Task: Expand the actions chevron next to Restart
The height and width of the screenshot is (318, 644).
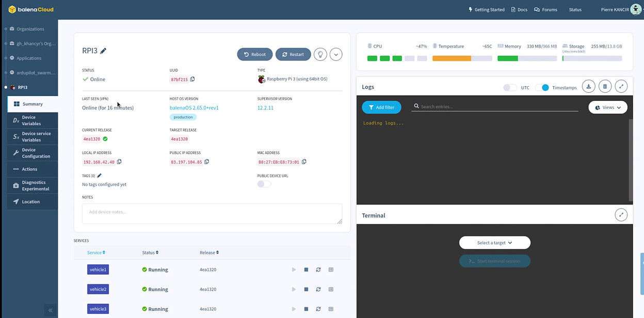Action: click(x=336, y=54)
